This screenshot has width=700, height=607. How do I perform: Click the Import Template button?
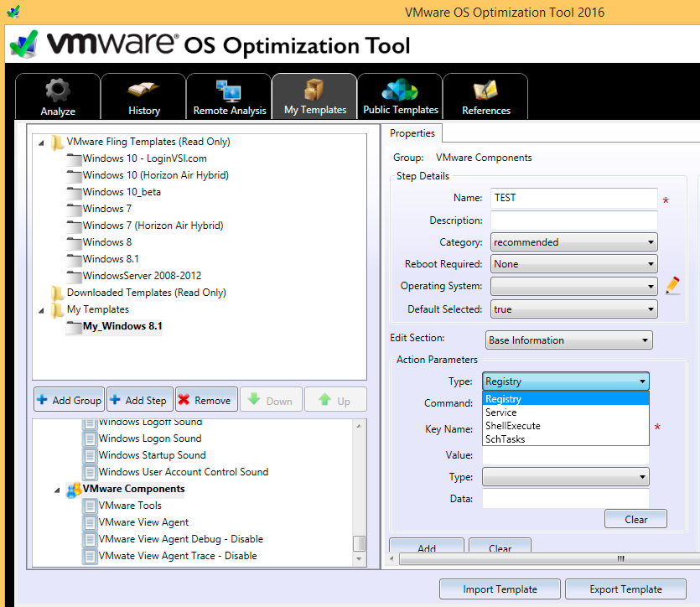pyautogui.click(x=500, y=589)
